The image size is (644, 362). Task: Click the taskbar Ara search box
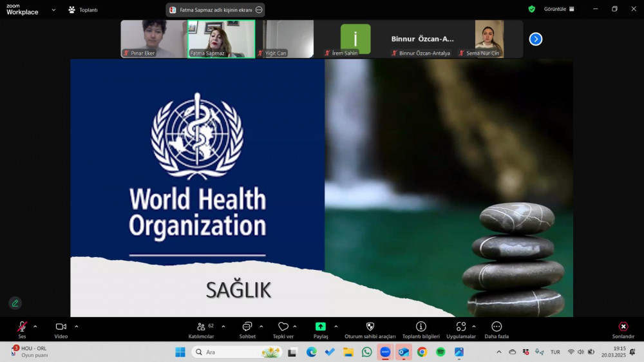(237, 352)
